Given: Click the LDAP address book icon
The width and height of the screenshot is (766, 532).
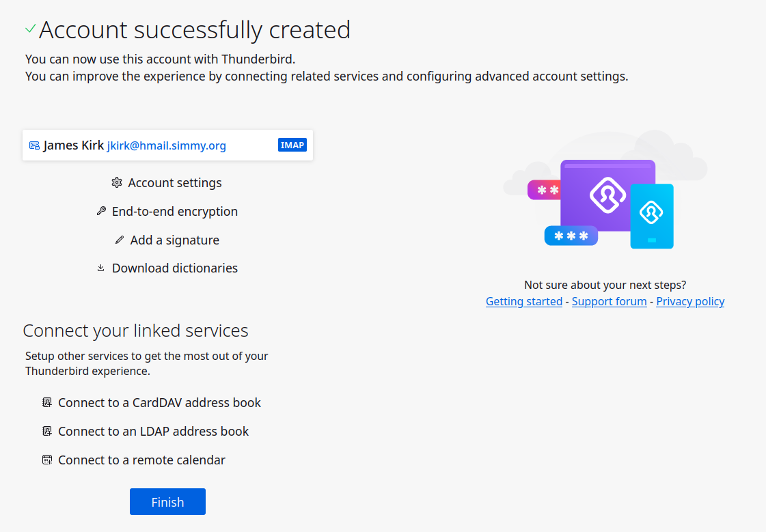Looking at the screenshot, I should tap(47, 432).
